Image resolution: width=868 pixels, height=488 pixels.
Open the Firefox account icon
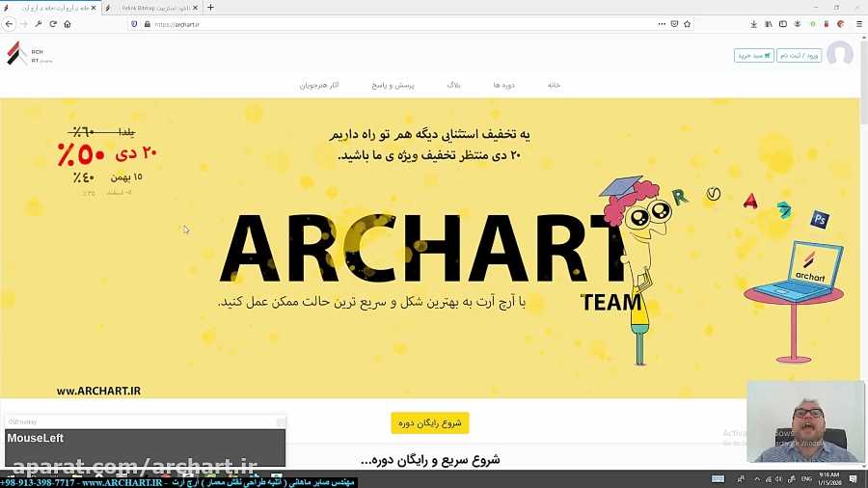[x=798, y=24]
